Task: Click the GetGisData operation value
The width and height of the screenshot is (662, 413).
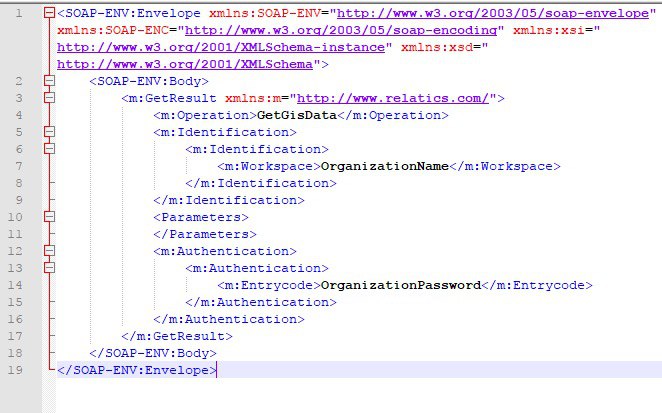Action: click(x=297, y=115)
